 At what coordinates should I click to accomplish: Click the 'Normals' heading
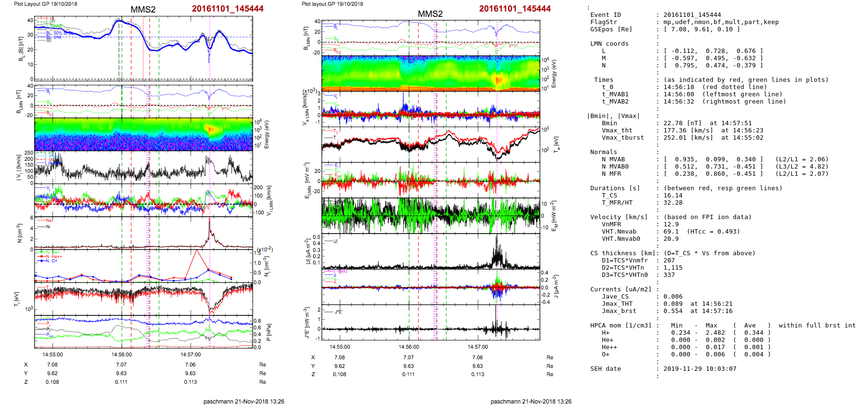603,152
